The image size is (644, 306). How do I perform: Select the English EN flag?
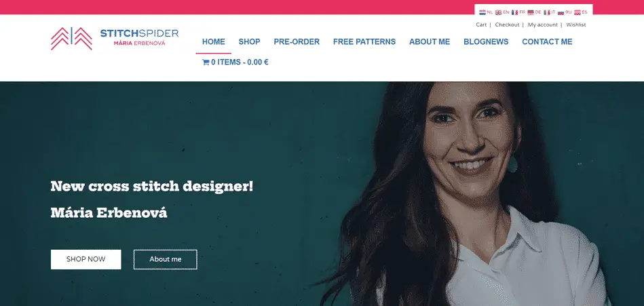(x=502, y=12)
